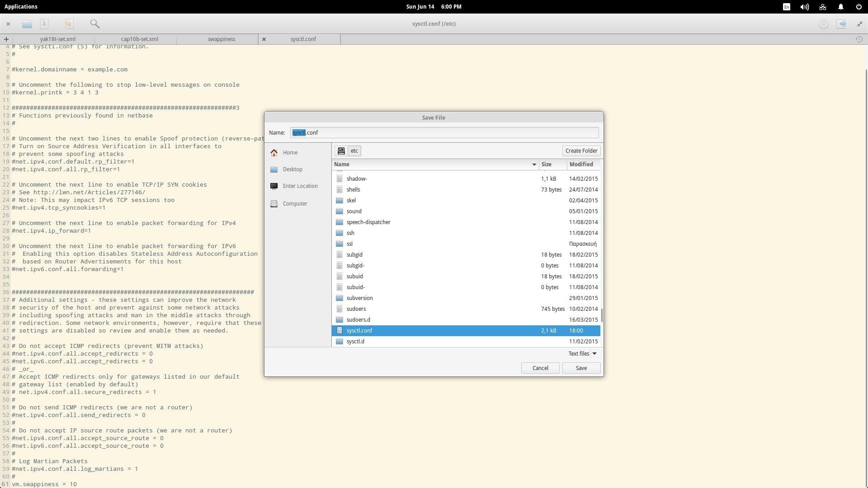868x488 pixels.
Task: Click the Revert/Reload document toolbar icon
Action: pyautogui.click(x=68, y=24)
